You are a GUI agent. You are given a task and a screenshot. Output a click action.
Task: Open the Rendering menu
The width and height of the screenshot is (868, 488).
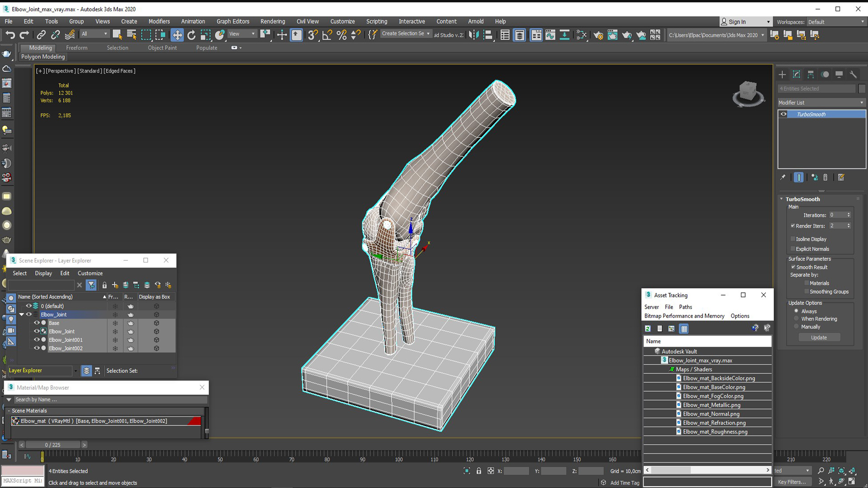273,21
